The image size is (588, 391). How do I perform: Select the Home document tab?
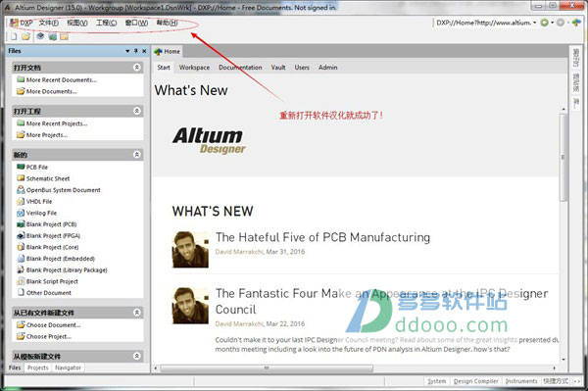coord(168,51)
